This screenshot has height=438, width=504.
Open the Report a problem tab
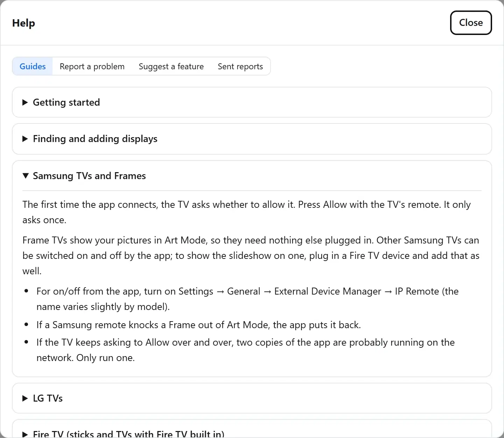click(92, 66)
